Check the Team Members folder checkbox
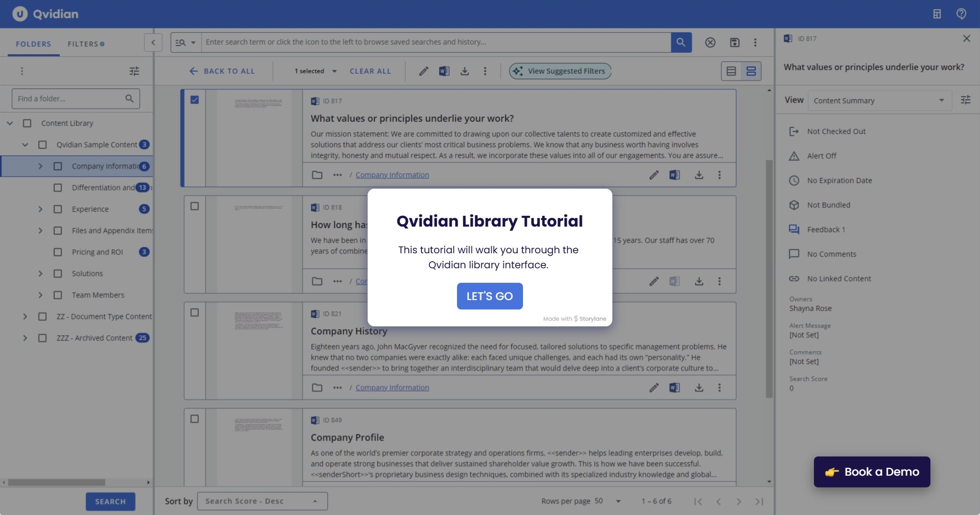980x515 pixels. 58,295
